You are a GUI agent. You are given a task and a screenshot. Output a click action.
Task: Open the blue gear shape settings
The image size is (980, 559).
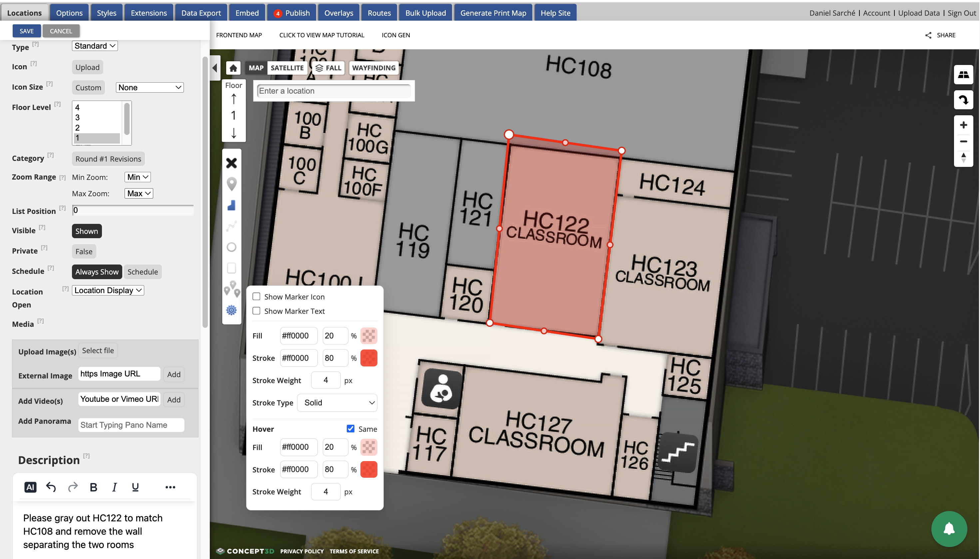point(232,310)
